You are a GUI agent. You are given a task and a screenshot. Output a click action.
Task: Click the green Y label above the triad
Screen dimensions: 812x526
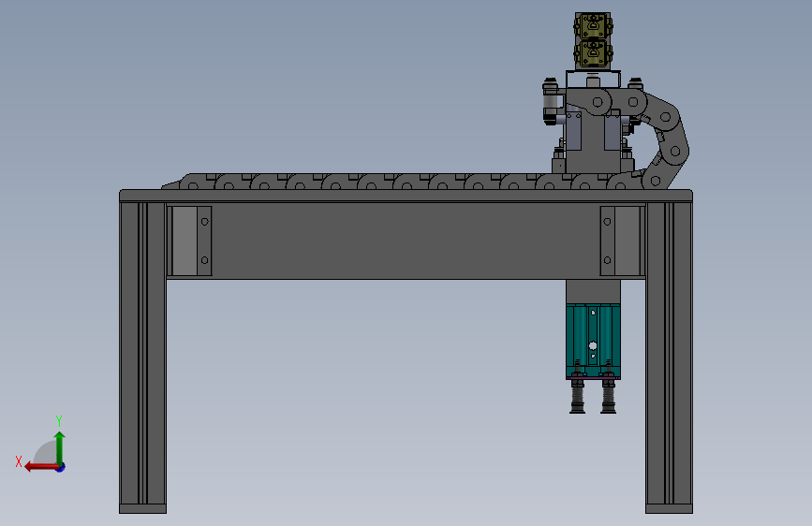(59, 420)
